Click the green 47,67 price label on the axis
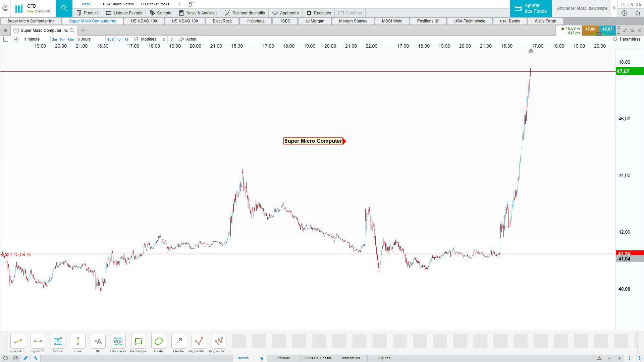This screenshot has height=362, width=644. (629, 71)
